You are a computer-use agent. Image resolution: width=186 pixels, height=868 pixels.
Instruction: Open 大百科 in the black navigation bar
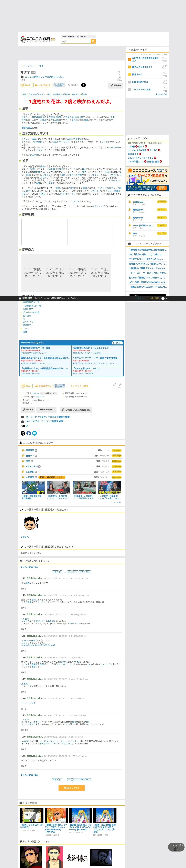53,298
